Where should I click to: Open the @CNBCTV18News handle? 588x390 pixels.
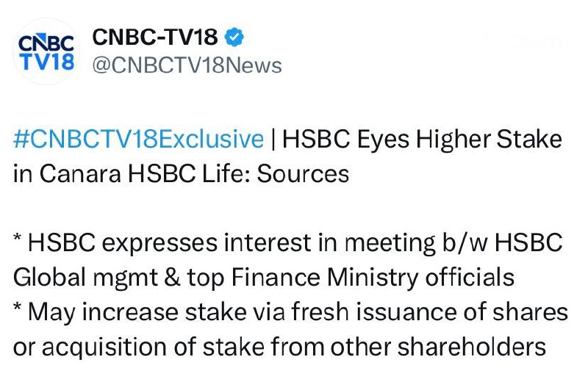187,65
